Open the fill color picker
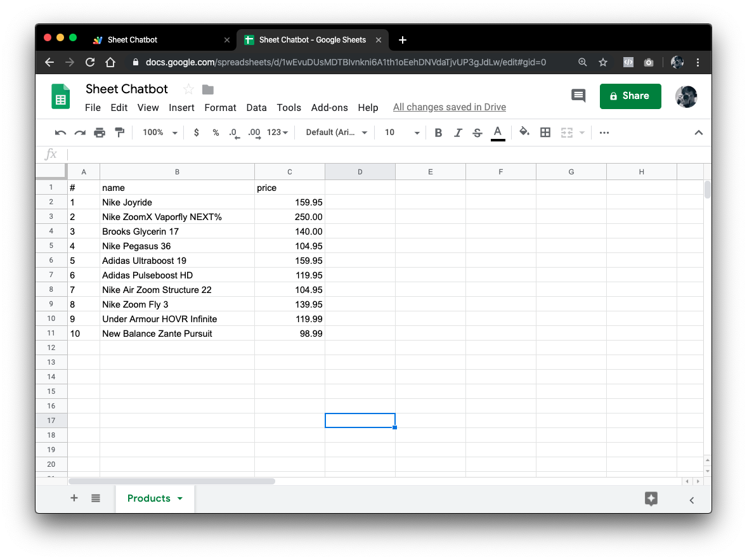The width and height of the screenshot is (747, 560). coord(524,132)
